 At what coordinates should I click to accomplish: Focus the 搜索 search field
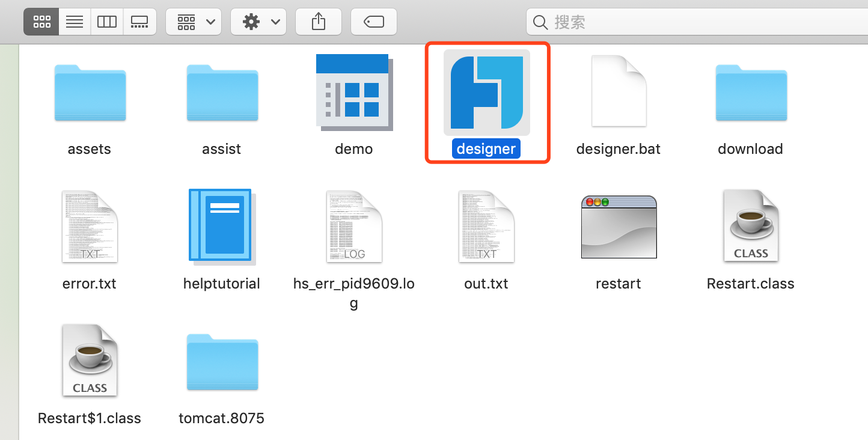[x=697, y=22]
